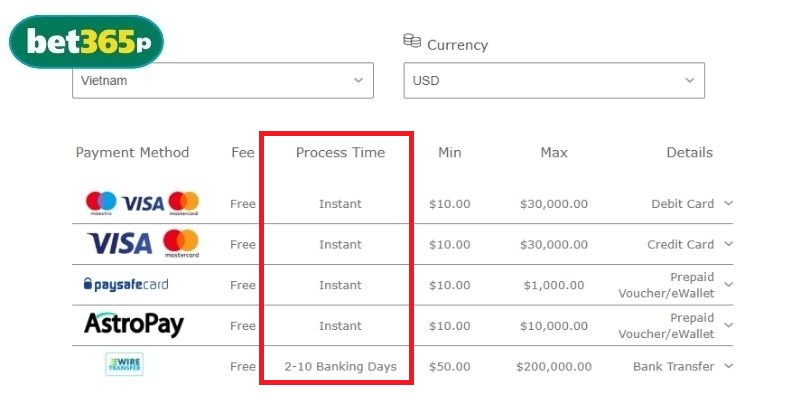Open the Vietnam country dropdown
This screenshot has height=400, width=800.
click(222, 80)
